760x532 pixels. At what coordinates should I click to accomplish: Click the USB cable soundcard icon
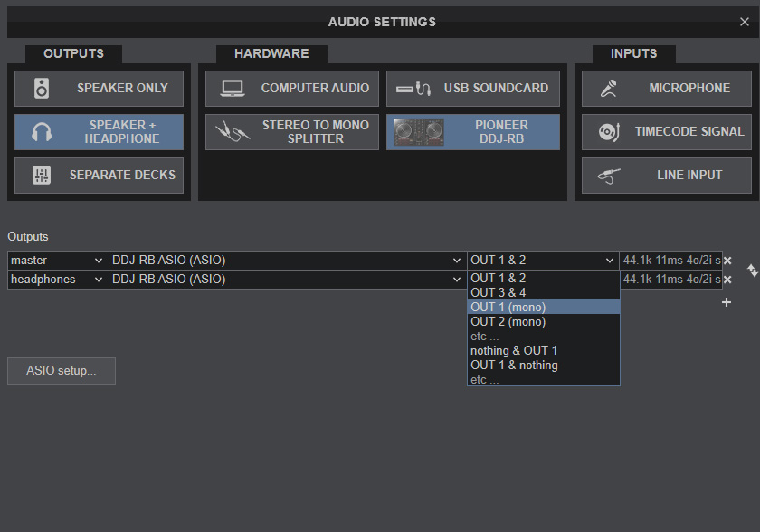point(413,89)
